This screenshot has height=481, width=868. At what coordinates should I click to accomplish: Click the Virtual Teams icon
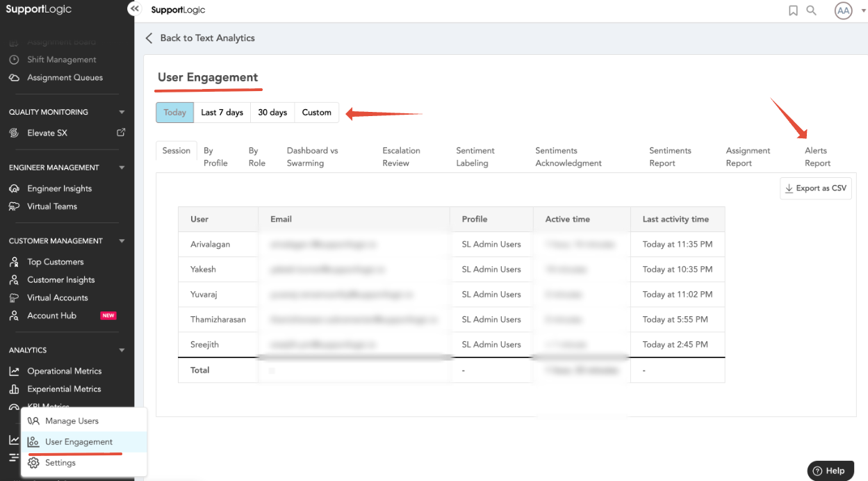coord(14,206)
